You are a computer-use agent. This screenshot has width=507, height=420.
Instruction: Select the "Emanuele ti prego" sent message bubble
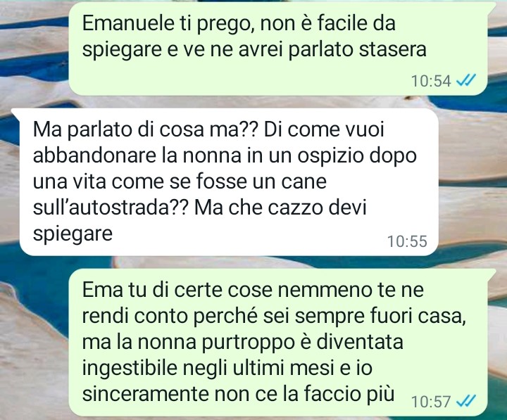(278, 49)
